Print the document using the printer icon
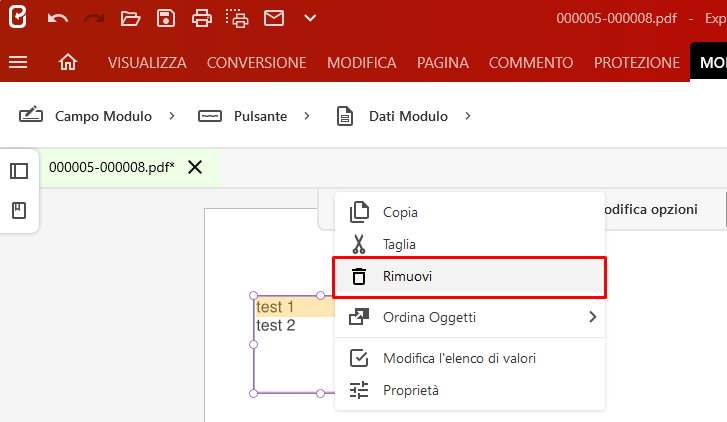 202,19
